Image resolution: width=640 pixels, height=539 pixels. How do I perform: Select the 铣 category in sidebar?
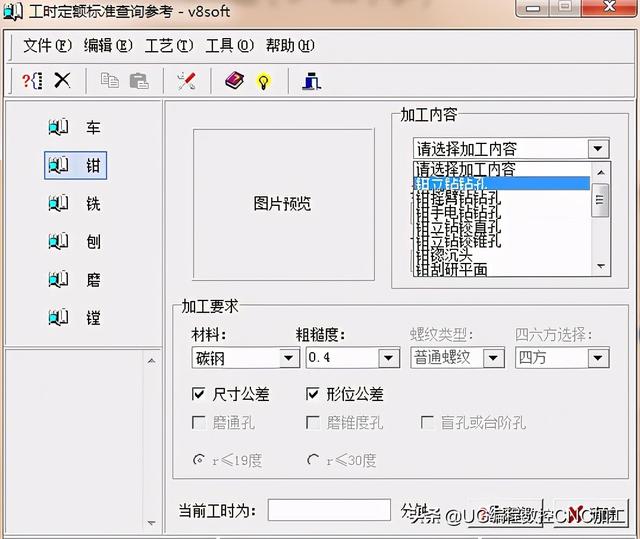(x=76, y=203)
